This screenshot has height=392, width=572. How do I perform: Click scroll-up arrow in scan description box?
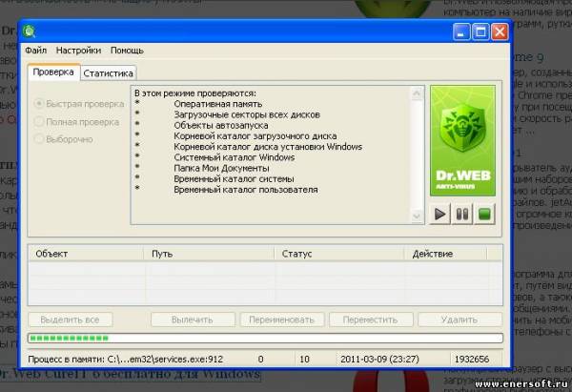(x=417, y=93)
